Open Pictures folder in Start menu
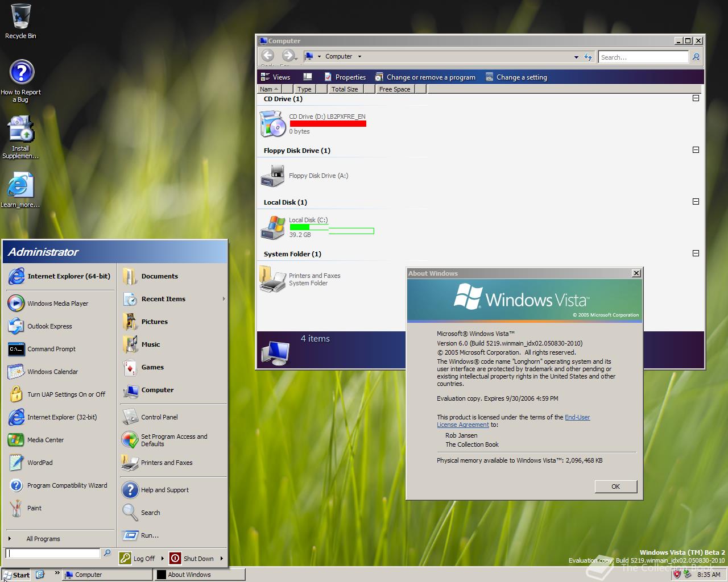 [x=173, y=322]
